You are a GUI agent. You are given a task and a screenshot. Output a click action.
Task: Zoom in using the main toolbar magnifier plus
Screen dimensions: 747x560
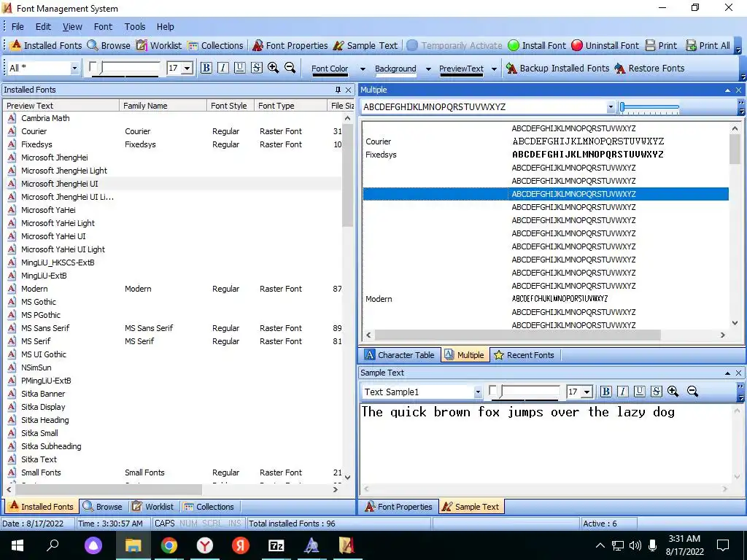tap(273, 68)
